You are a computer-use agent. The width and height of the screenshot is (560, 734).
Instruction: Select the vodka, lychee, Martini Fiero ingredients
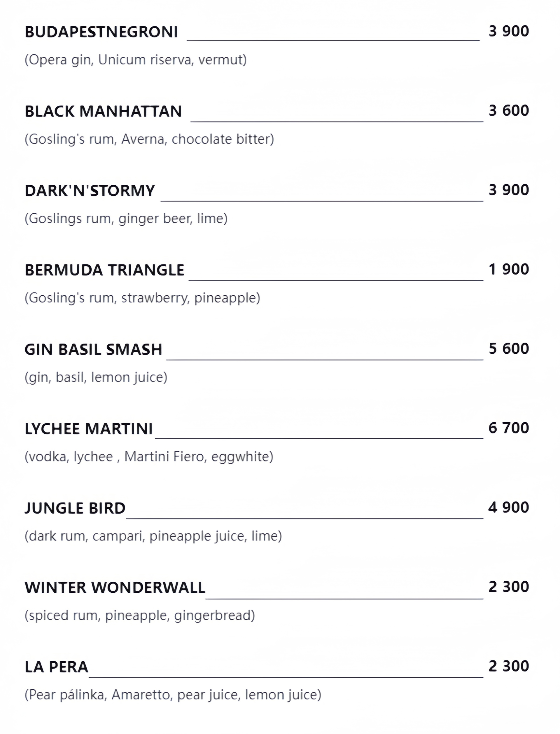coord(149,457)
